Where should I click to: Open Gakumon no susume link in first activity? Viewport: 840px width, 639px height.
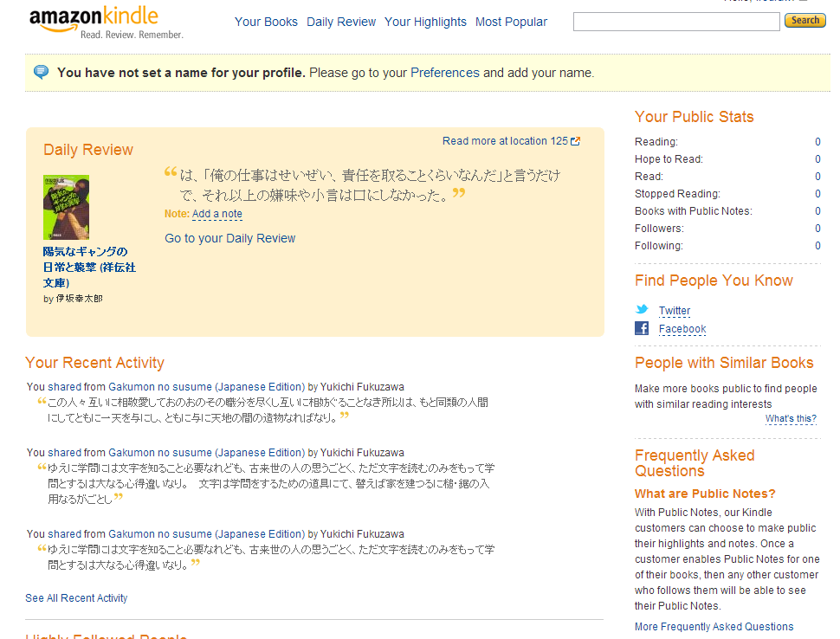[x=206, y=387]
